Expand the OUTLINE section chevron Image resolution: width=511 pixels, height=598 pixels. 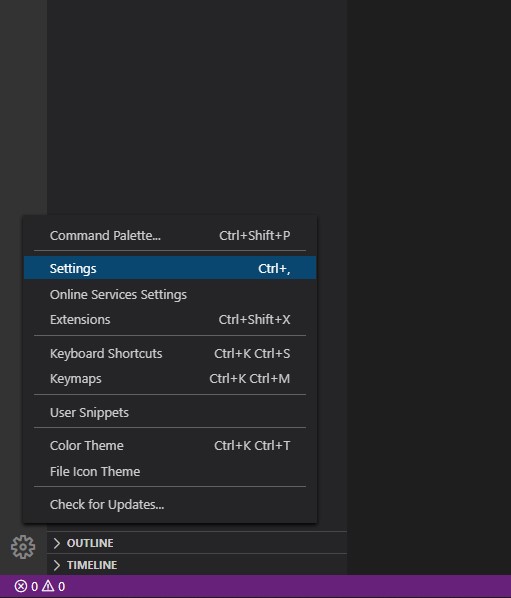point(57,543)
